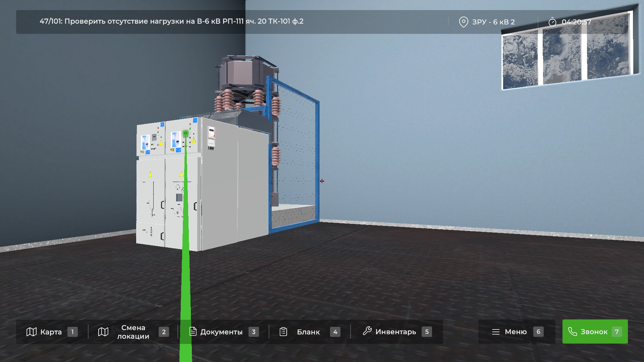
Task: Click the stopwatch timer icon
Action: 552,22
